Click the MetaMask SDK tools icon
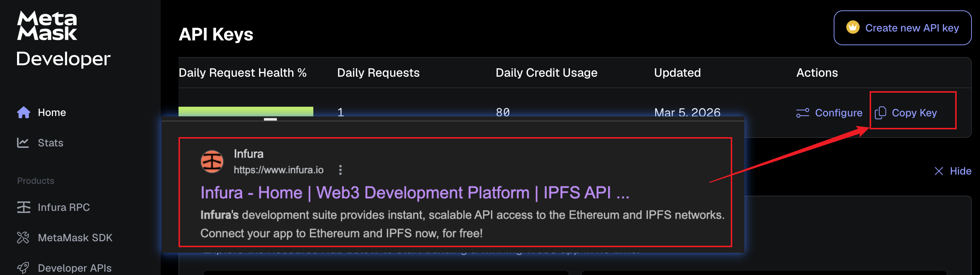 click(x=23, y=238)
